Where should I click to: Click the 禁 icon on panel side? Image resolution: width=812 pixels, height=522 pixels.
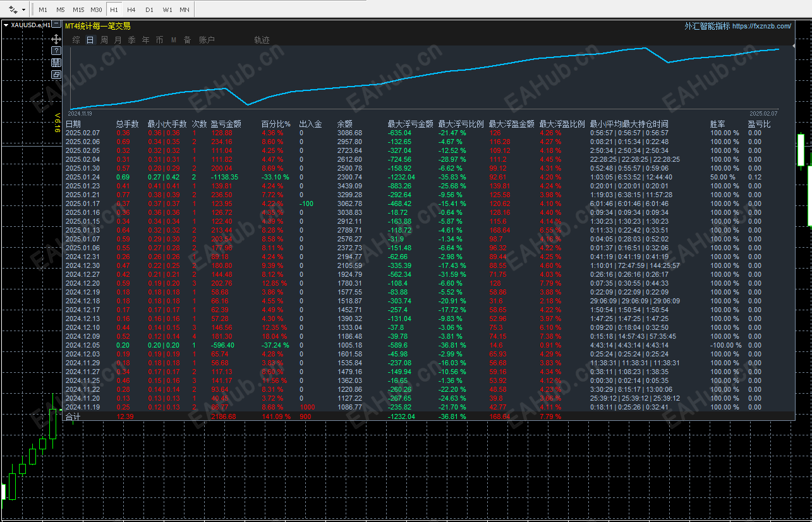pos(56,63)
